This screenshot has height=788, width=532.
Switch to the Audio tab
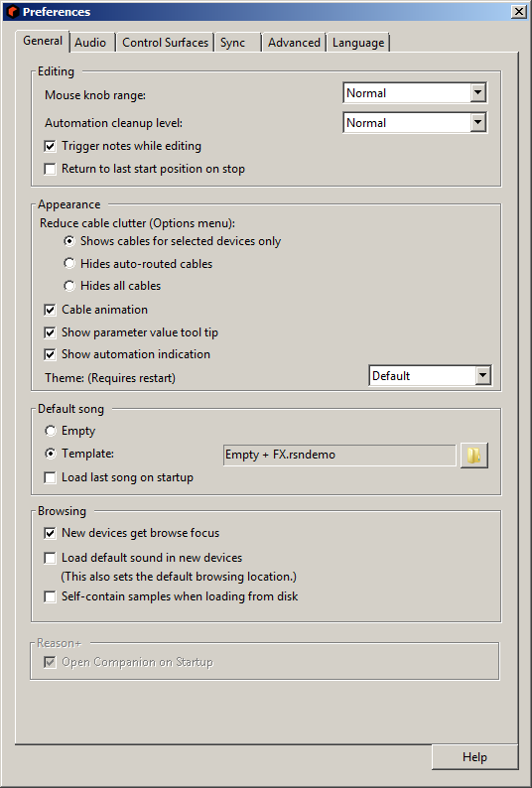[x=90, y=43]
